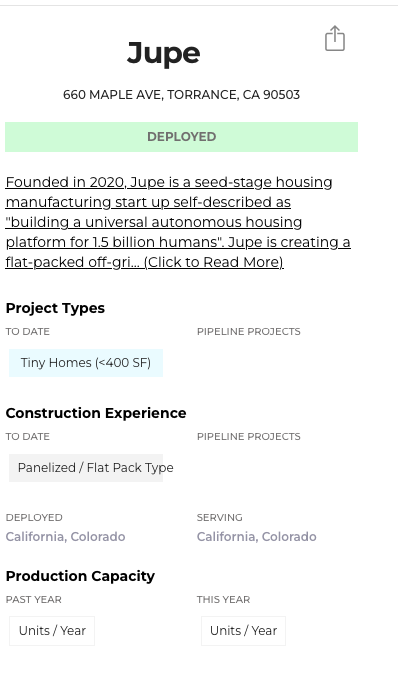Image resolution: width=398 pixels, height=674 pixels.
Task: Click the THIS YEAR label
Action: [x=223, y=599]
